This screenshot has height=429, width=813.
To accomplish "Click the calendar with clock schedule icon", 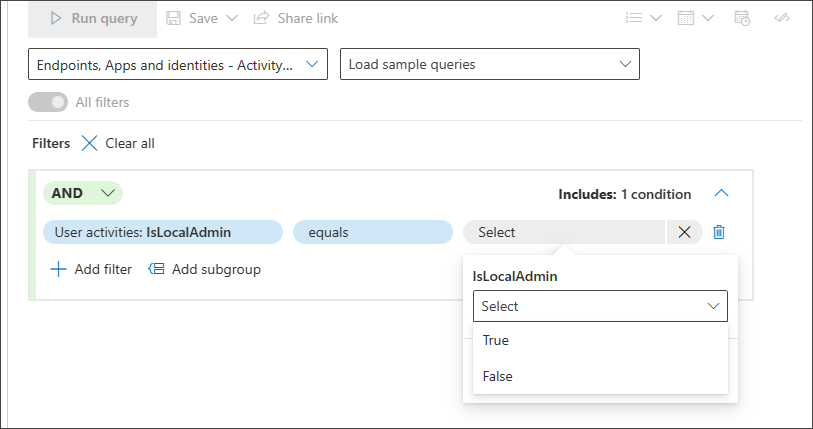I will coord(742,18).
